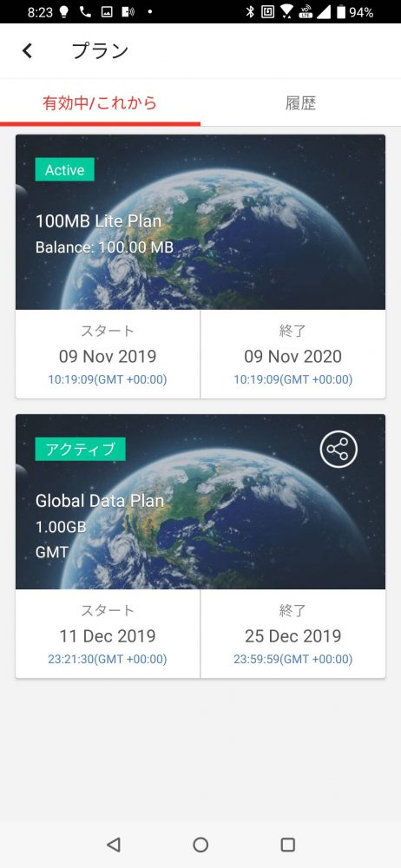Switch to the 履歴 tab

click(x=300, y=103)
